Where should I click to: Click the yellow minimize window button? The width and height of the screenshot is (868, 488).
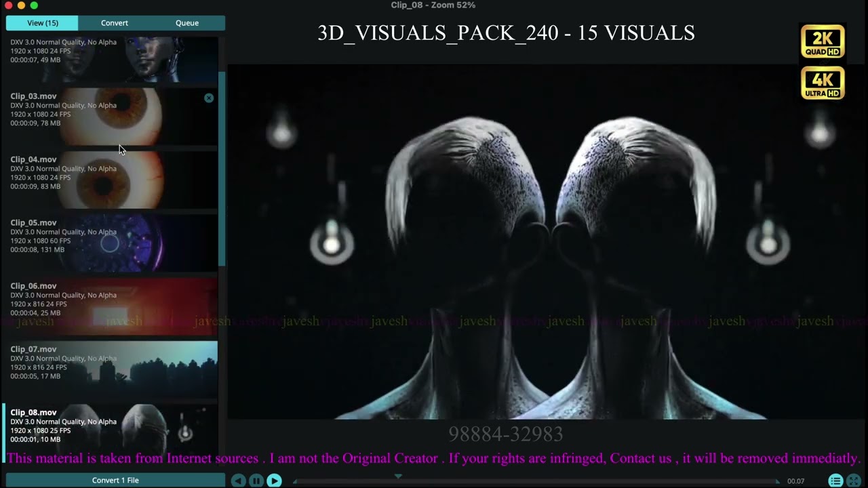point(21,5)
